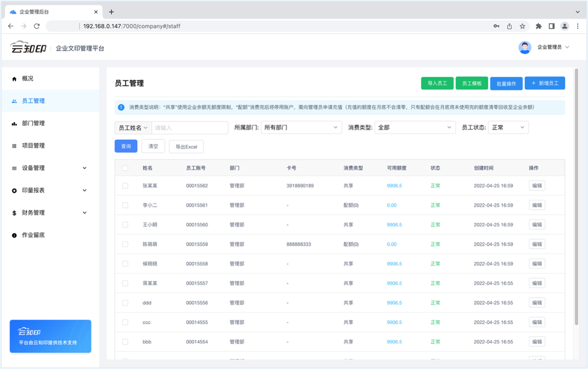Bookmark this page with the star icon
This screenshot has height=369, width=588.
coord(522,26)
